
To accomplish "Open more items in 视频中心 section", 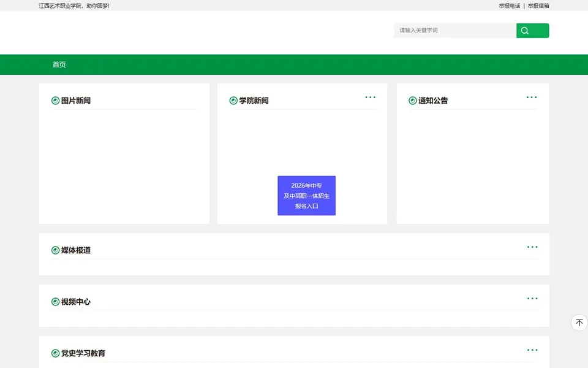I will (x=532, y=299).
